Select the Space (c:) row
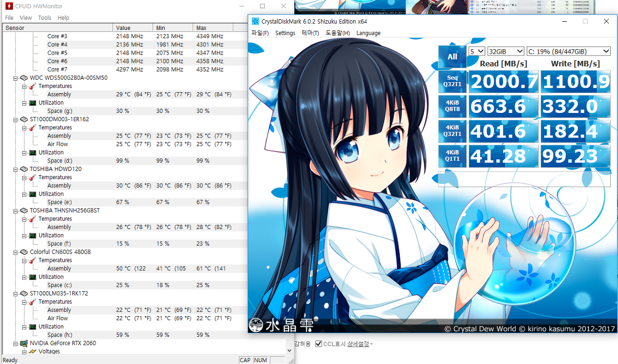This screenshot has height=364, width=618. tap(124, 285)
